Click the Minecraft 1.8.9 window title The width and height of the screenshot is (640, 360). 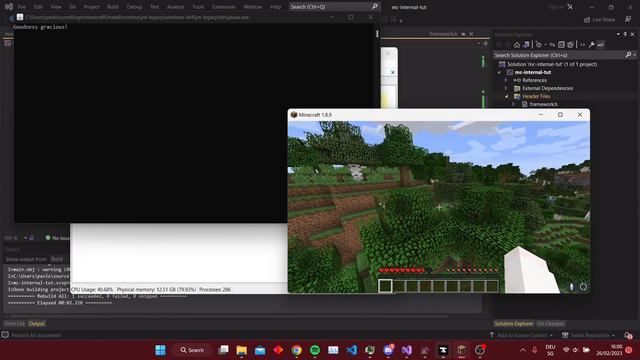315,115
